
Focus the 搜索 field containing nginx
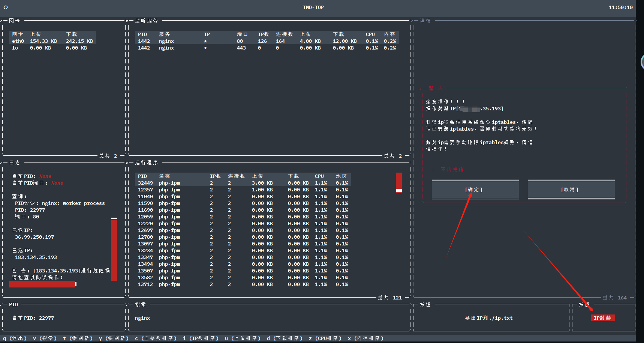(269, 318)
